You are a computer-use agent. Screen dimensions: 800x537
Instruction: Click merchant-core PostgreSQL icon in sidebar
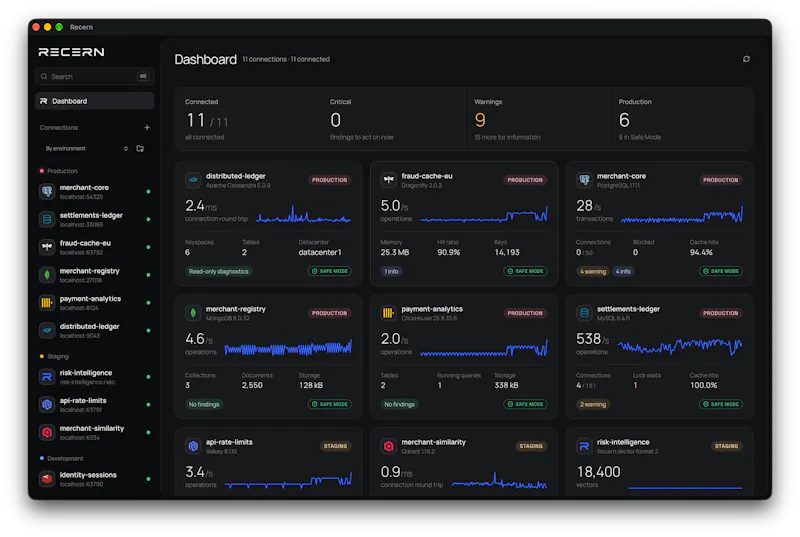[47, 192]
